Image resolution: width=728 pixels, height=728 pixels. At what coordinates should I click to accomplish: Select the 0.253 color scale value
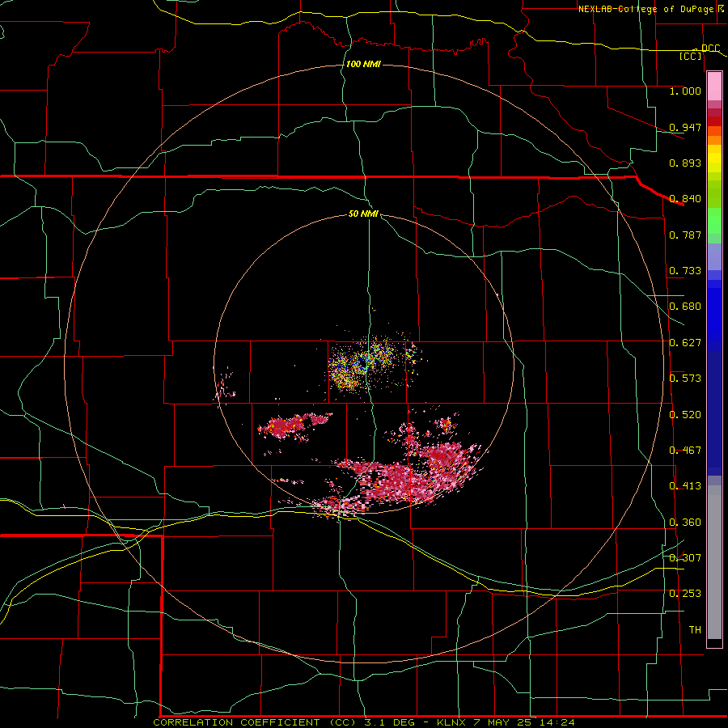click(x=685, y=594)
